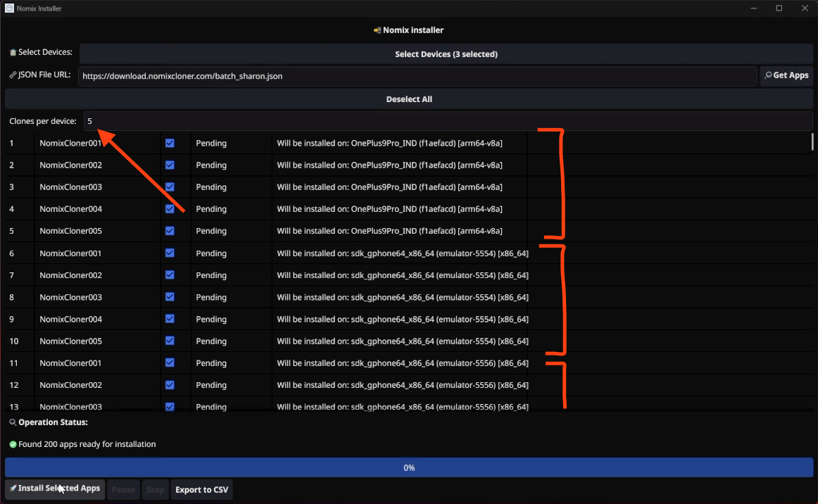
Task: Click the magnifier icon on Get Apps
Action: click(768, 75)
